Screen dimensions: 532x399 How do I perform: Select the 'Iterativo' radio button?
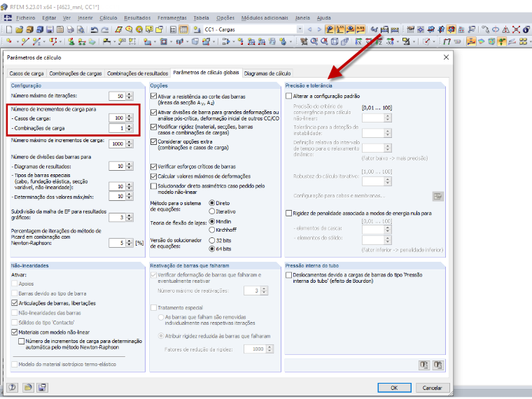[x=212, y=211]
